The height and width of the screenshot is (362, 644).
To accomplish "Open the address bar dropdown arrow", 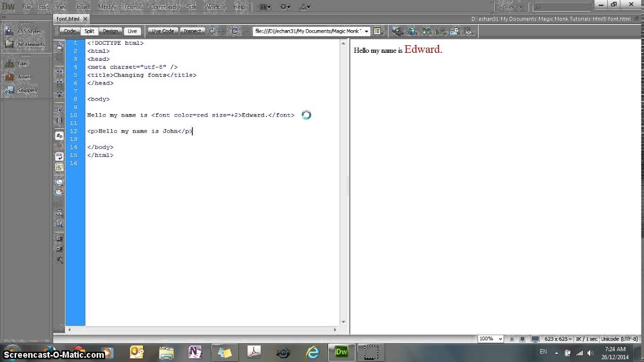I will click(x=367, y=31).
